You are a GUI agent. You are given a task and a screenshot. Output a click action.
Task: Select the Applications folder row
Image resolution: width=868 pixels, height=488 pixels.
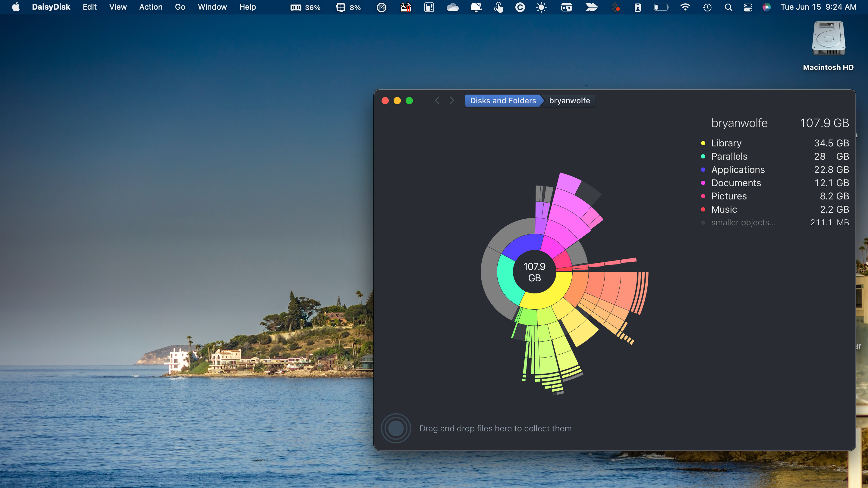[x=775, y=169]
